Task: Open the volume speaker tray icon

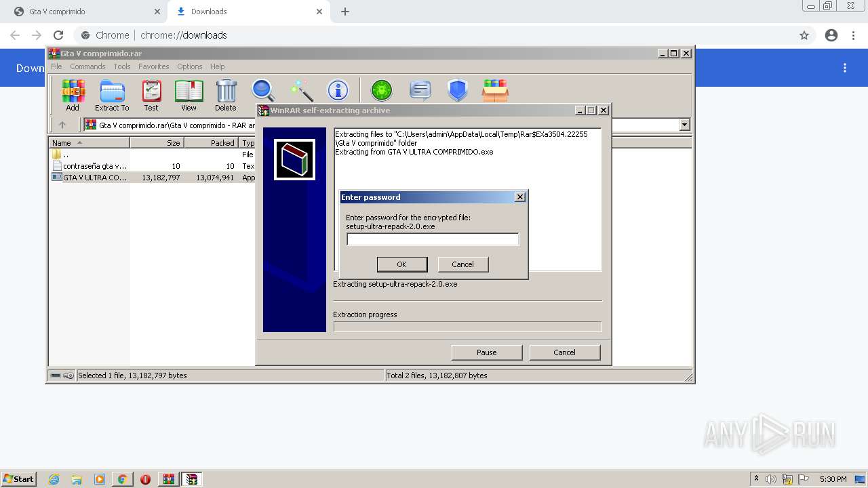Action: click(771, 479)
